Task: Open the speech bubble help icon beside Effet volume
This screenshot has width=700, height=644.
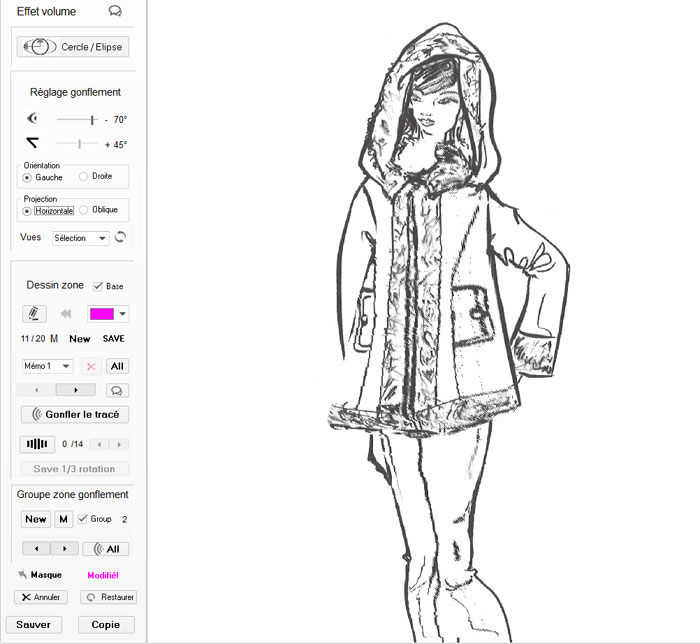Action: [x=115, y=12]
